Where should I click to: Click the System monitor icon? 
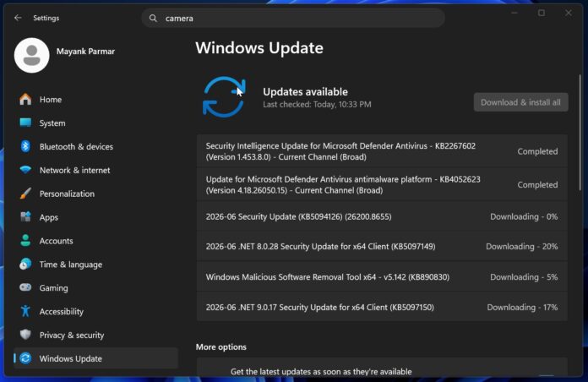[25, 123]
